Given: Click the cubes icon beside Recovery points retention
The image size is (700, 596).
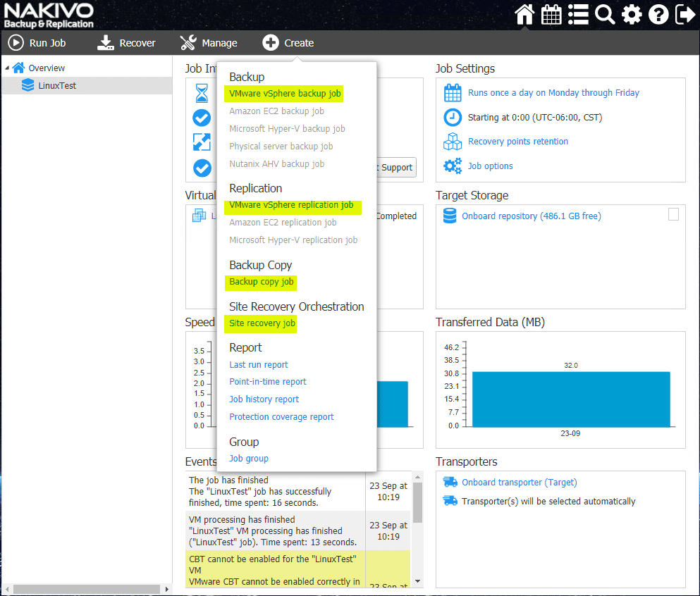Looking at the screenshot, I should pos(453,142).
